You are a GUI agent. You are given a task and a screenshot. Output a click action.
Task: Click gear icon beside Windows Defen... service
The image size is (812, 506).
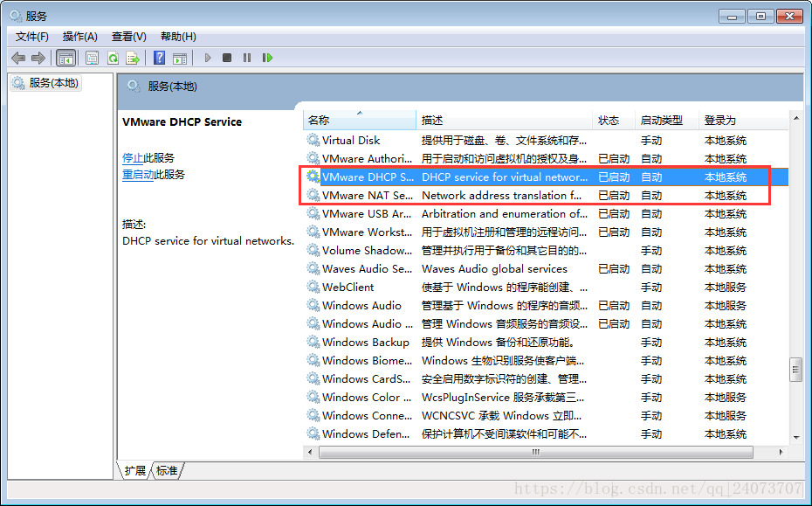tap(313, 433)
